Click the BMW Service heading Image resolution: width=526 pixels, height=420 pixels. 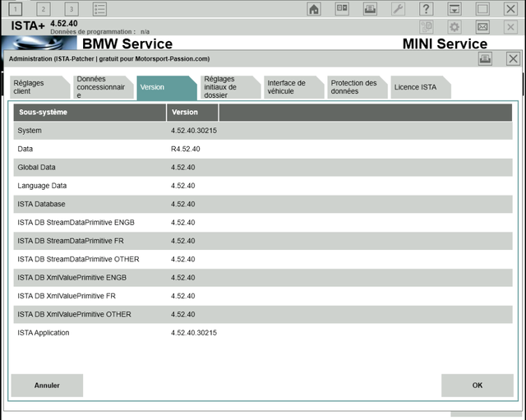pos(127,44)
